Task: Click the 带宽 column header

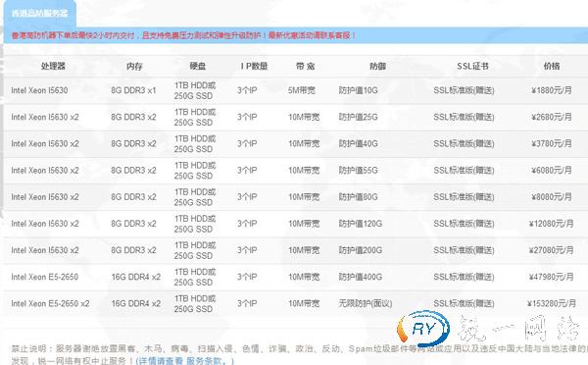Action: (305, 66)
